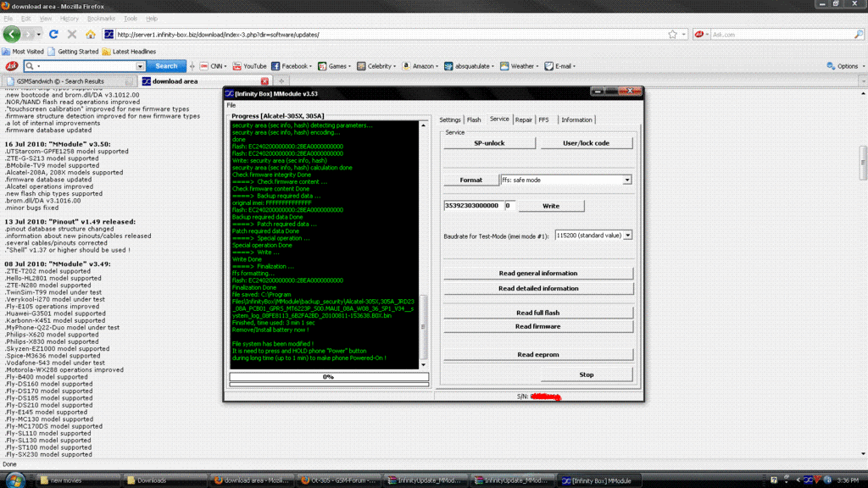The image size is (868, 488).
Task: Switch to the FFS tab in MModule
Action: click(x=543, y=119)
